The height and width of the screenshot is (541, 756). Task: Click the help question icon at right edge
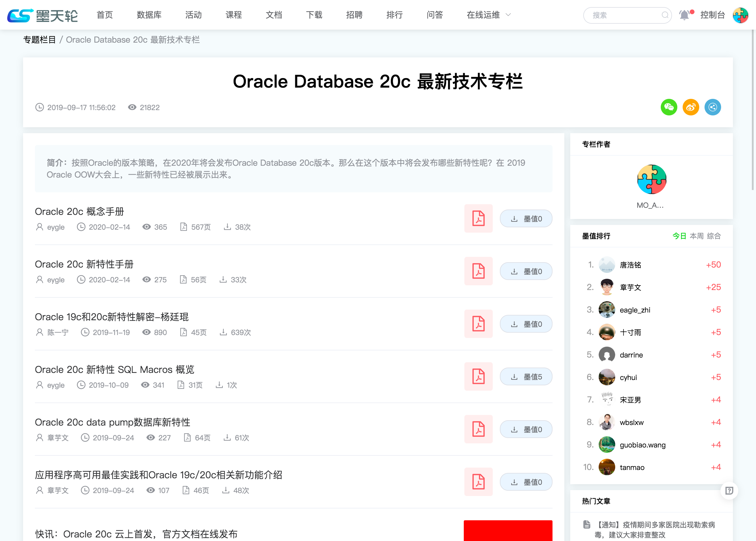point(729,490)
